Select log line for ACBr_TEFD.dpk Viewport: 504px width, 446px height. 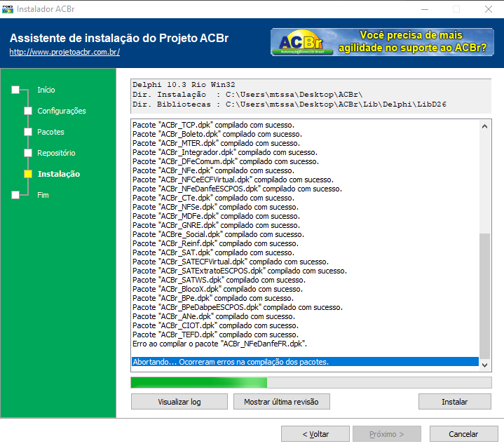[305, 334]
